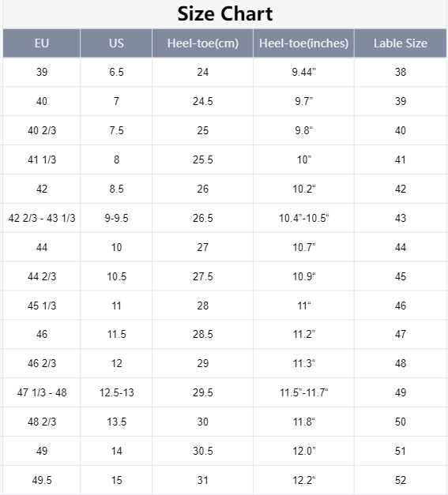Click the 11.8 inches cell
This screenshot has height=495, width=448.
pos(303,422)
